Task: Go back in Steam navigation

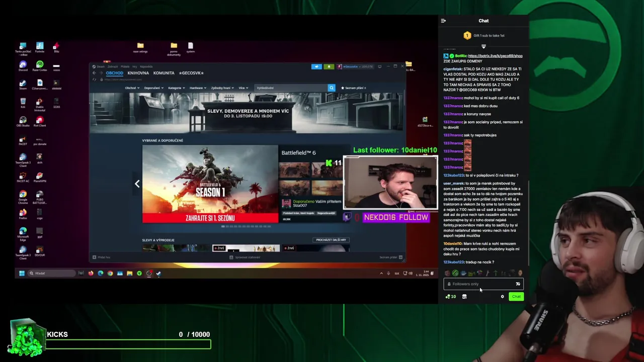Action: pos(94,73)
